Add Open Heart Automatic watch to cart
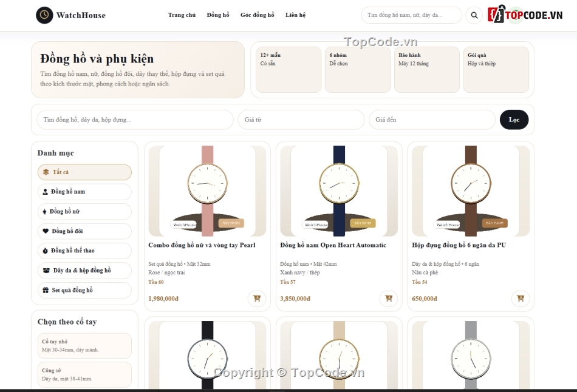Image resolution: width=577 pixels, height=392 pixels. pyautogui.click(x=389, y=298)
